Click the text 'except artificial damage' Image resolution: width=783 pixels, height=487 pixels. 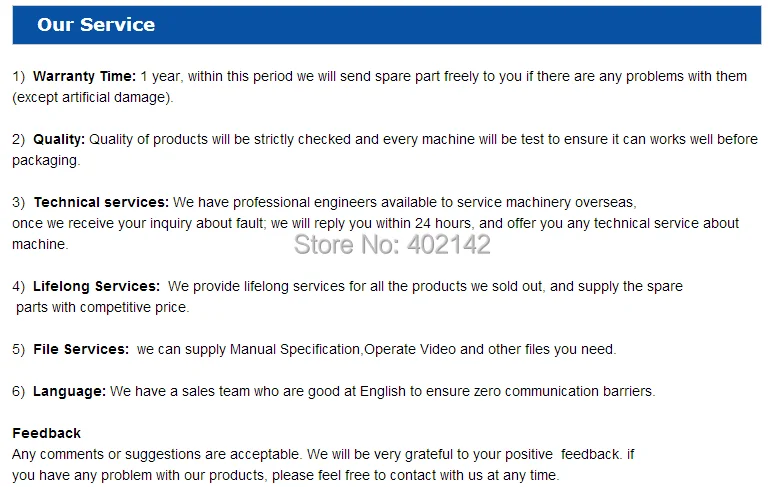coord(91,97)
